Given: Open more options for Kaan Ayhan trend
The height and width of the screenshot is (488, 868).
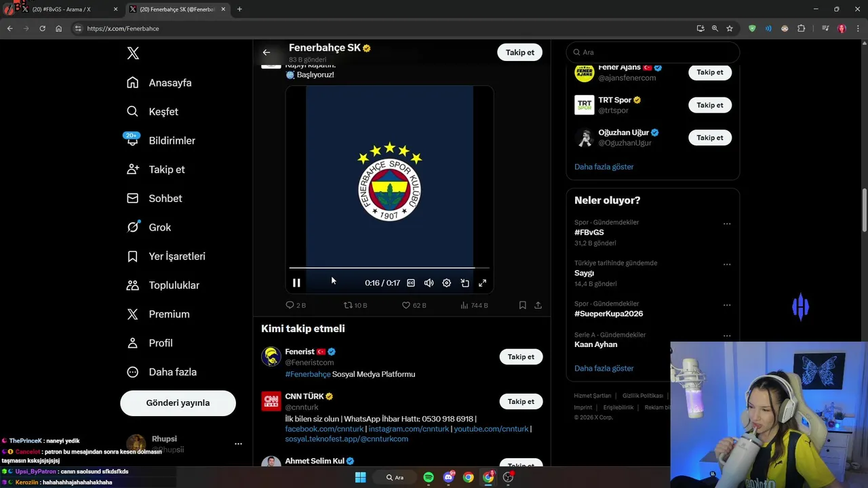Looking at the screenshot, I should click(x=727, y=335).
